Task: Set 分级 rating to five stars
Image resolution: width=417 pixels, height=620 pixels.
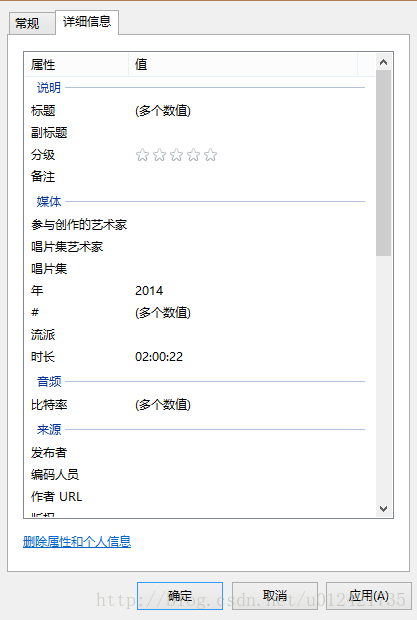Action: (x=210, y=155)
